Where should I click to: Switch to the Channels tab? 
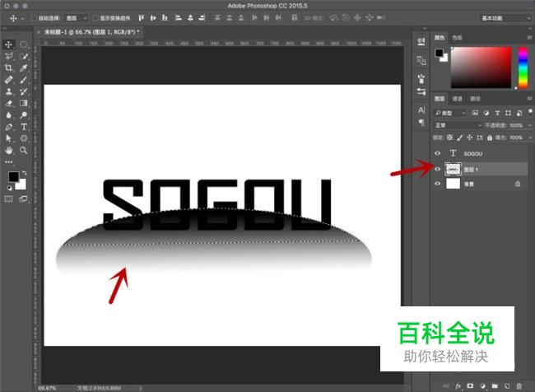click(457, 99)
